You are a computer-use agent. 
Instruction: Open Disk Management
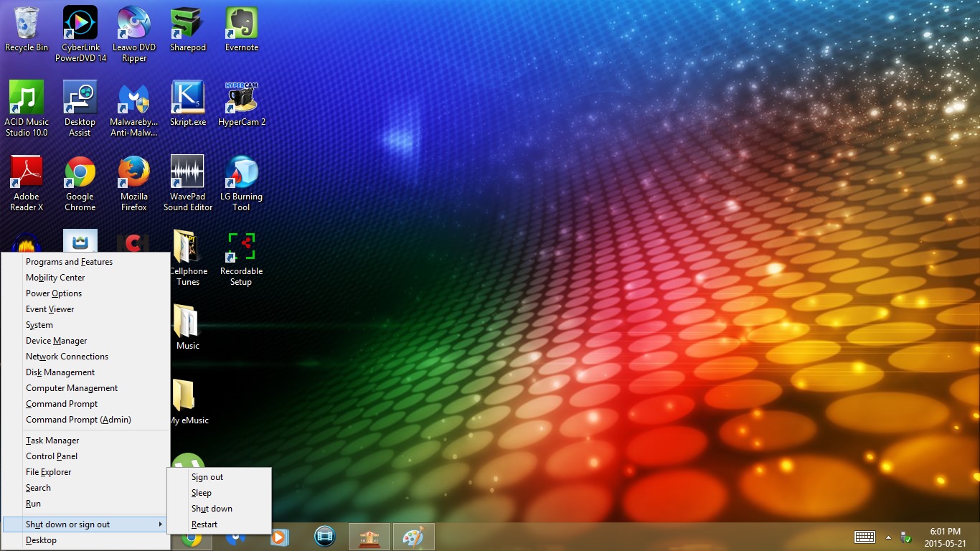(x=86, y=372)
